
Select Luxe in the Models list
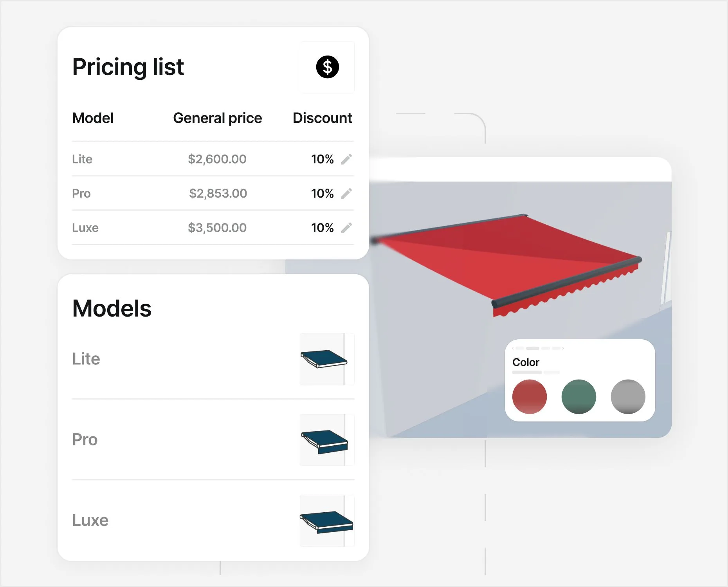click(90, 520)
